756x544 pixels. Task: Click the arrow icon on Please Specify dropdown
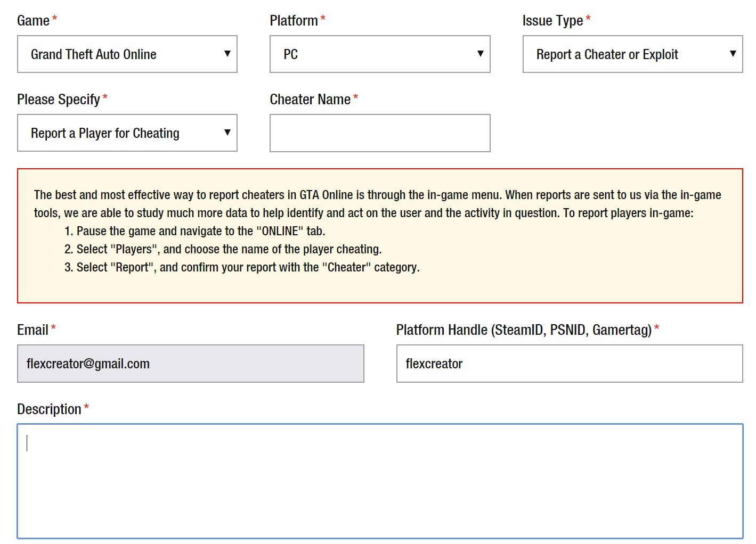pyautogui.click(x=227, y=133)
